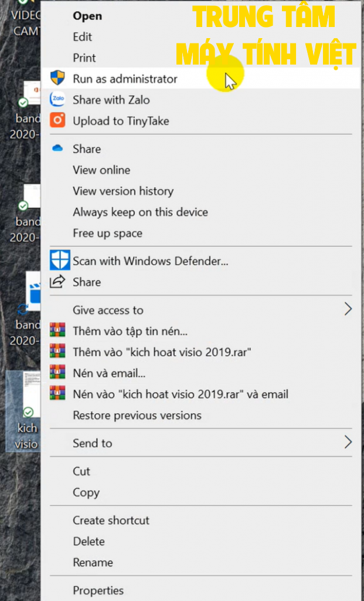Choose View version history
364x601 pixels.
[123, 191]
